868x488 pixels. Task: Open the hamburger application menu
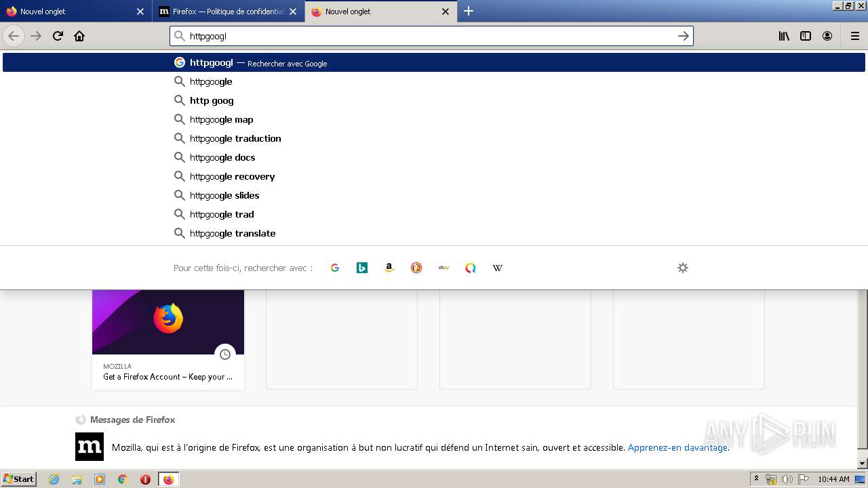(855, 36)
